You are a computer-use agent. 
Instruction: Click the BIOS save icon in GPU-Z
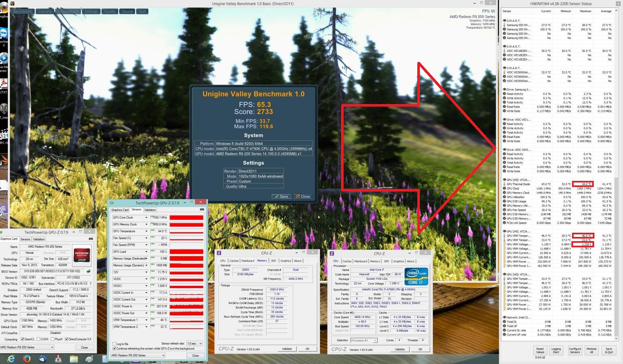click(88, 271)
